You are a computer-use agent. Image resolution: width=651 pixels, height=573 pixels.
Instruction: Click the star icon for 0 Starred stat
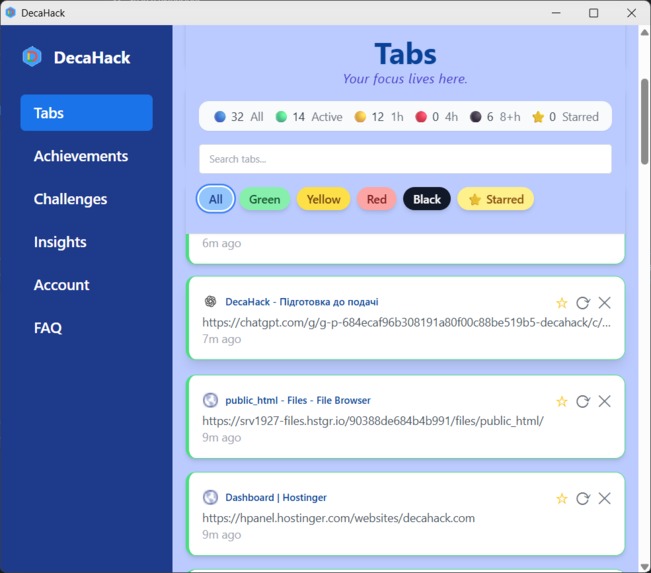[x=538, y=117]
